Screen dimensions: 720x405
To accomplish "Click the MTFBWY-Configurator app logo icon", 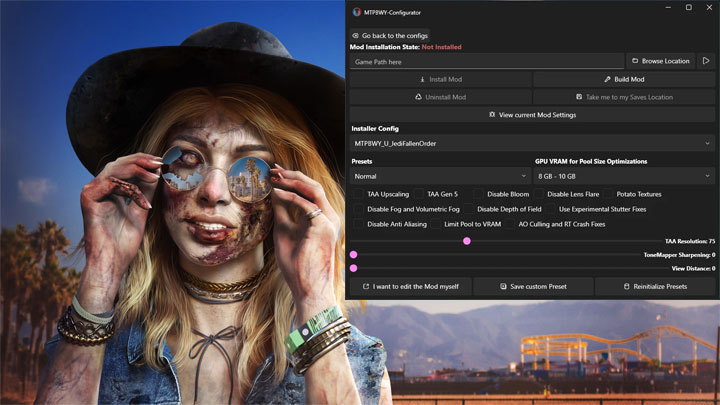I will coord(356,12).
